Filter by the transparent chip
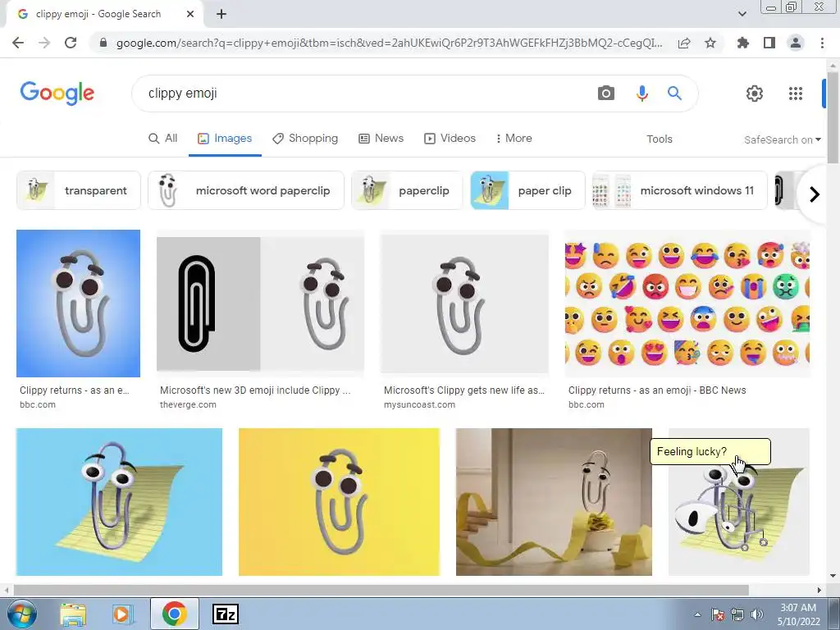This screenshot has width=840, height=630. [79, 190]
